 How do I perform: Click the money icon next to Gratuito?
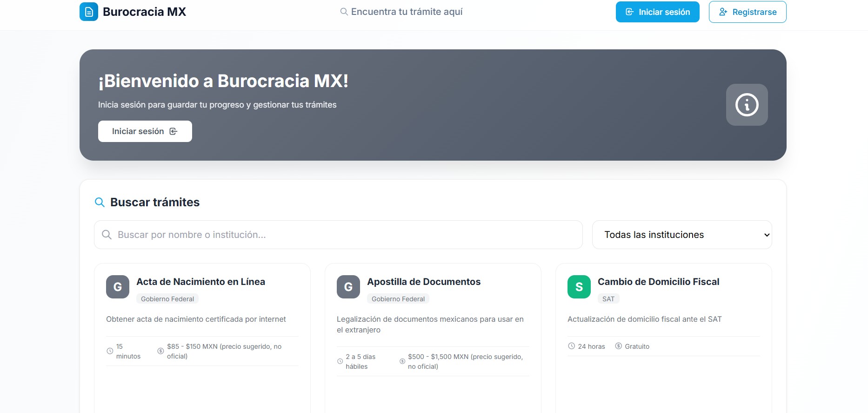coord(619,346)
